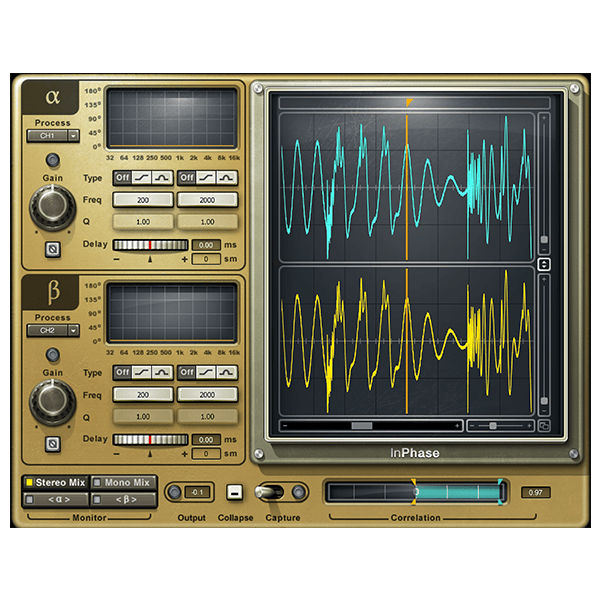The width and height of the screenshot is (600, 600).
Task: Click beta first band Q value
Action: pyautogui.click(x=143, y=416)
